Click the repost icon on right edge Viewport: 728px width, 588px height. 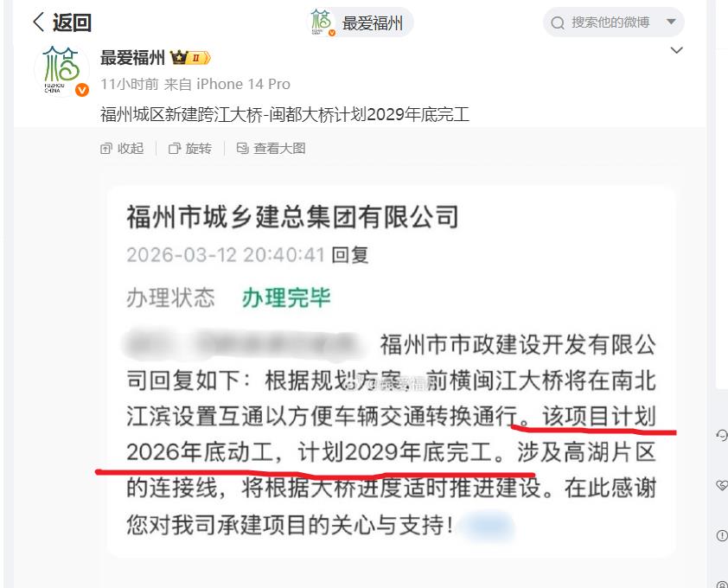[x=722, y=435]
